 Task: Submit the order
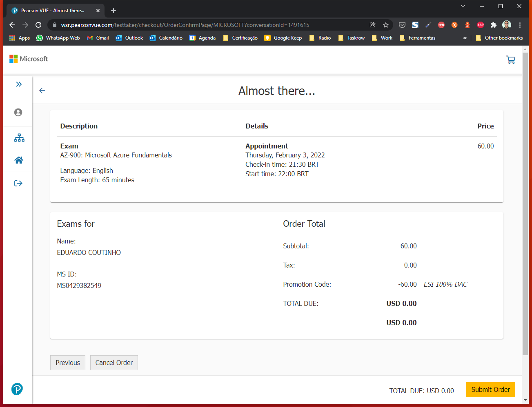point(490,389)
